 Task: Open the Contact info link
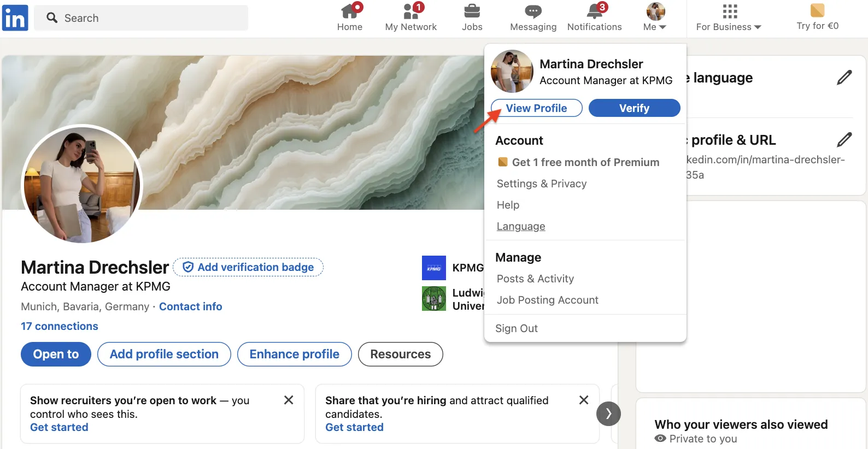190,306
